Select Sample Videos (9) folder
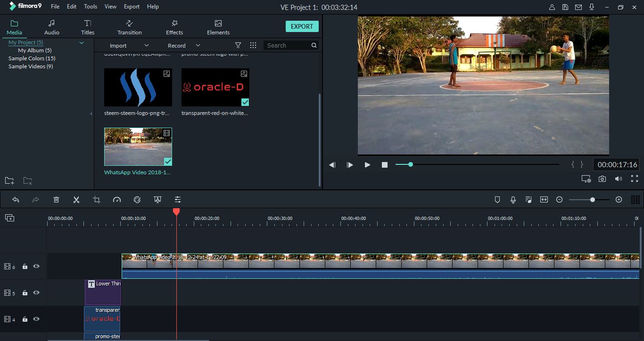The width and height of the screenshot is (644, 341). 31,66
